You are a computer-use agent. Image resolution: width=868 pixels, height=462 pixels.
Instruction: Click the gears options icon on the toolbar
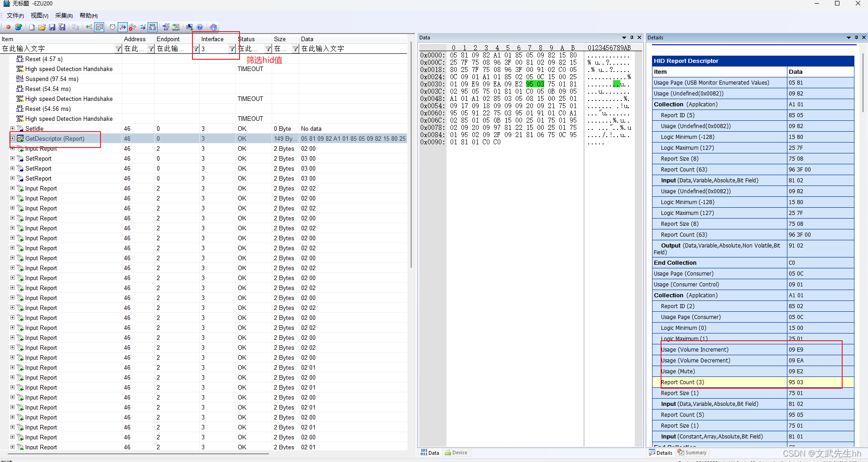18,27
